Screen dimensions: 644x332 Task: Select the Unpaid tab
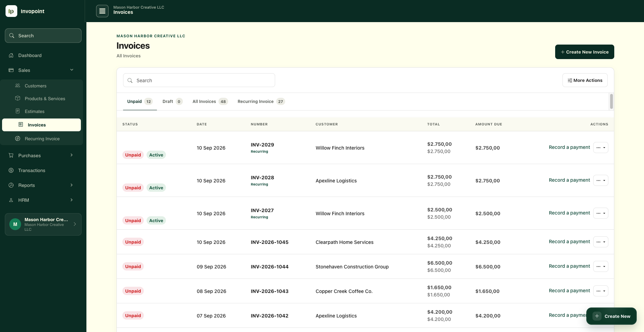[140, 102]
